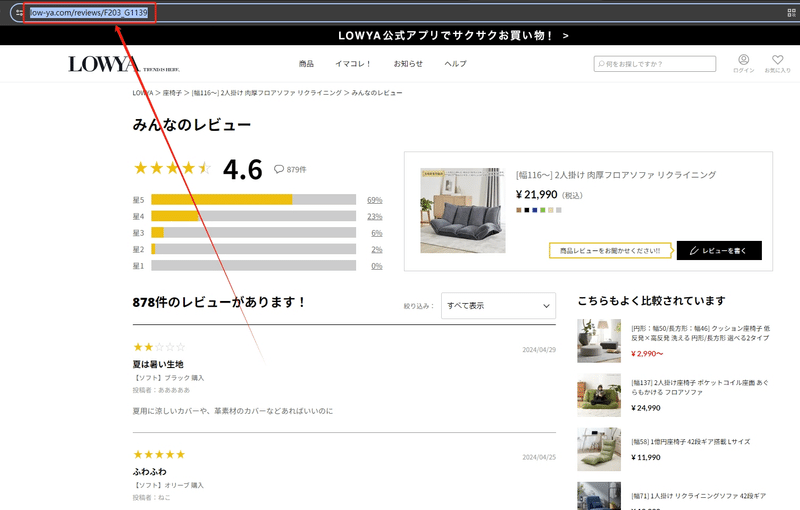The image size is (800, 510).
Task: Open the 商品 menu
Action: [x=306, y=64]
